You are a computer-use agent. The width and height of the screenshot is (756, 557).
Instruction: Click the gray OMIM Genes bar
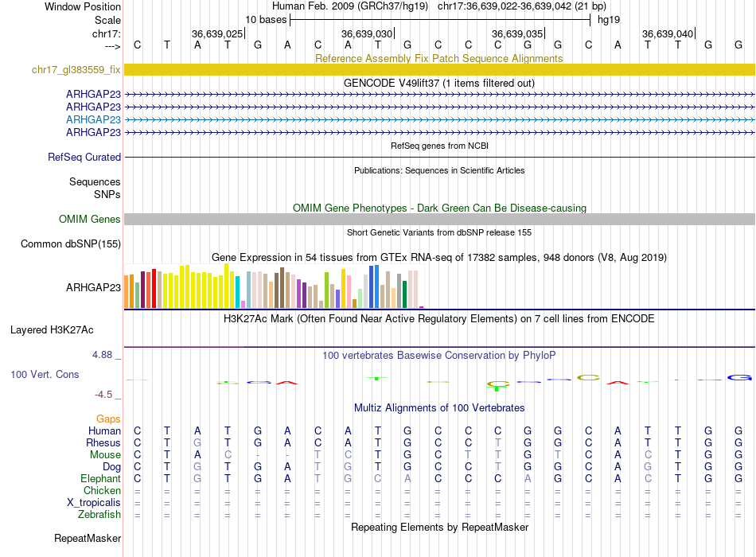point(439,220)
